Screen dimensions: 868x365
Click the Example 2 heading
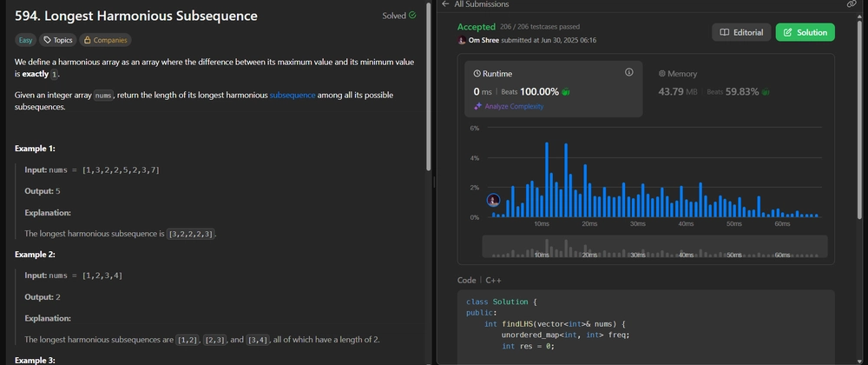coord(35,255)
